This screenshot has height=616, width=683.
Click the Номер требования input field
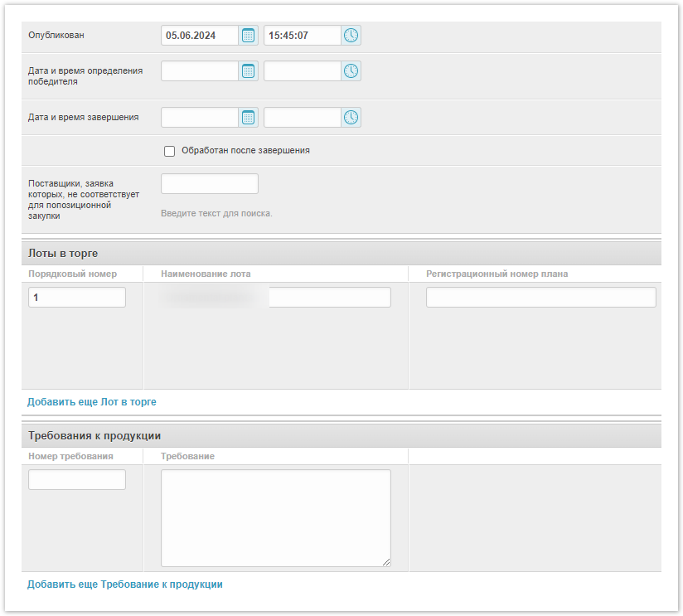77,480
